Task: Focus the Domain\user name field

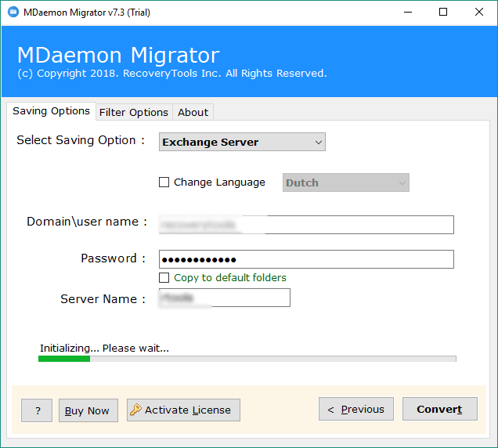Action: click(x=306, y=225)
